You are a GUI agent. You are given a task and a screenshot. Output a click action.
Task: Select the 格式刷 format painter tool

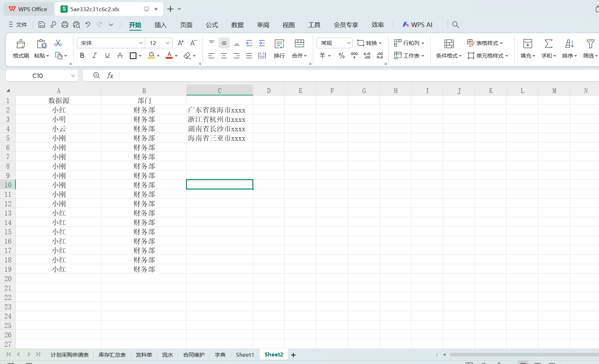coord(21,49)
